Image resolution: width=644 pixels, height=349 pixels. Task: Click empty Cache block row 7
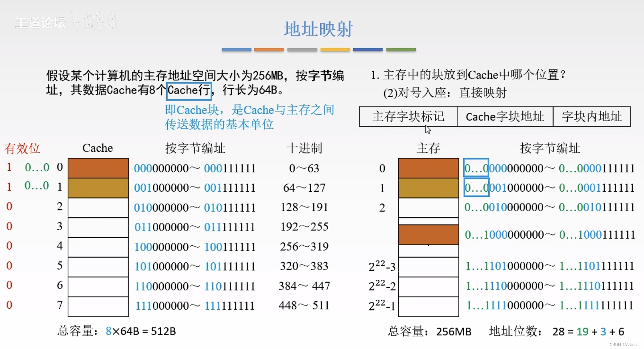[x=98, y=306]
